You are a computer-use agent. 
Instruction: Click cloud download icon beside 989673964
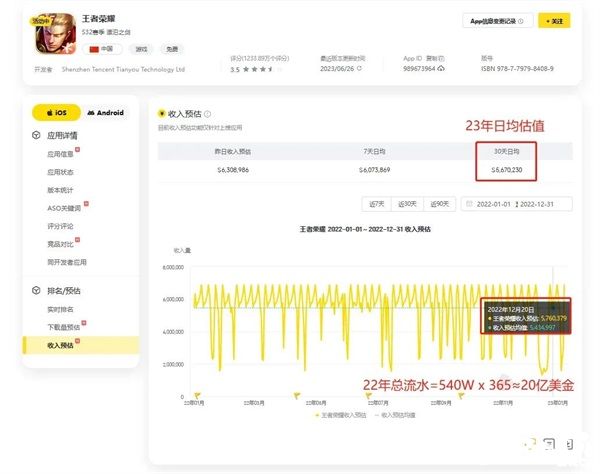pyautogui.click(x=441, y=68)
